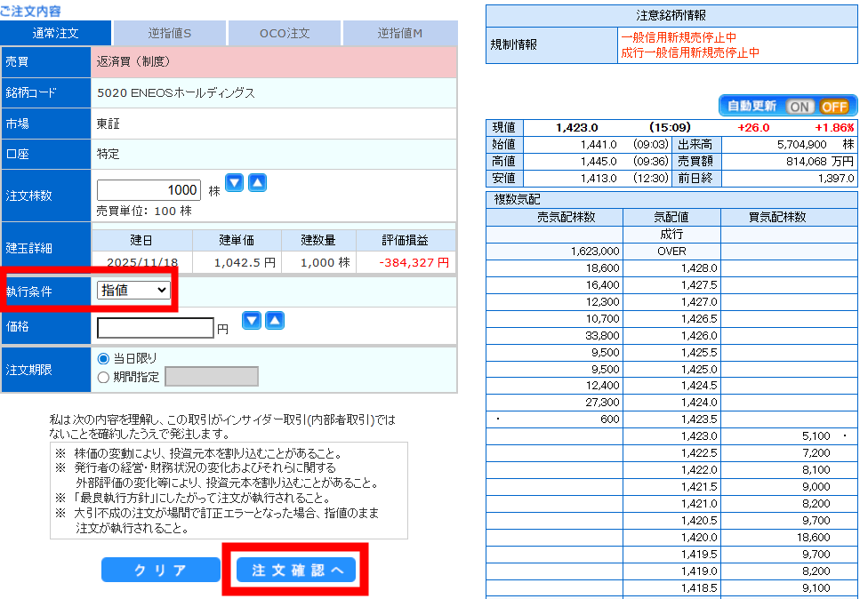868x599 pixels.
Task: Switch to the 通常注文 tab
Action: coord(56,33)
